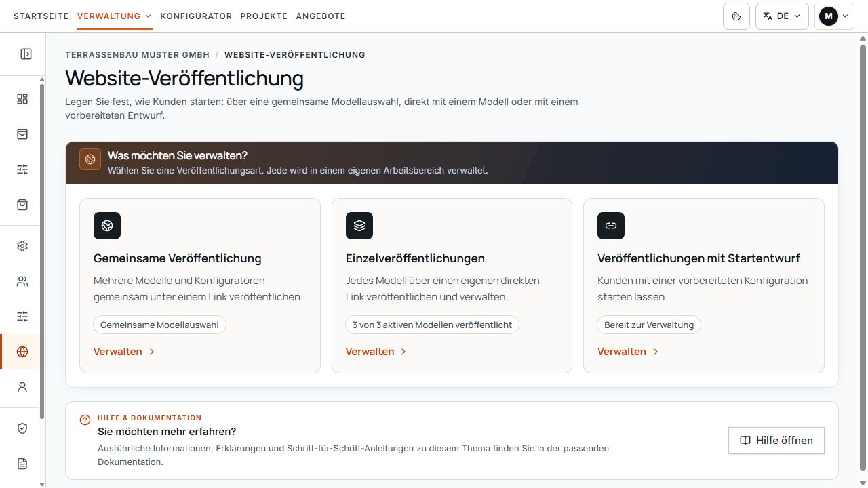Viewport: 868px width, 488px height.
Task: Open the single person profile sidebar icon
Action: point(22,387)
